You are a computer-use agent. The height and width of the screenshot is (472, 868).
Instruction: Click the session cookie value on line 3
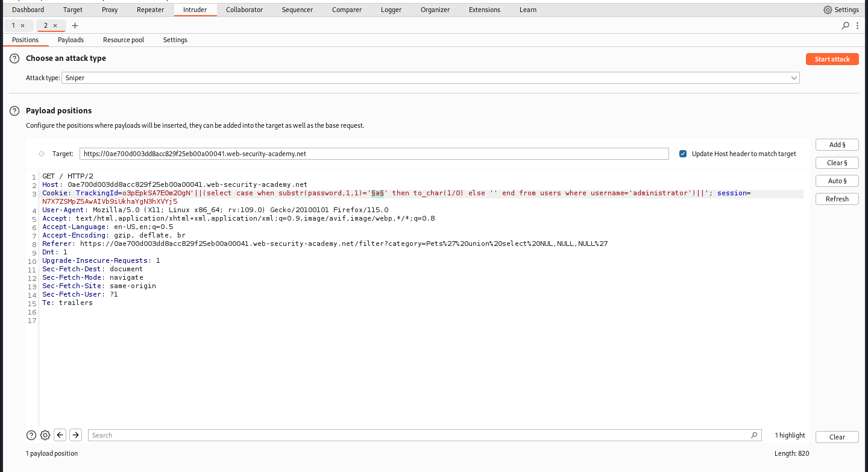[x=110, y=201]
